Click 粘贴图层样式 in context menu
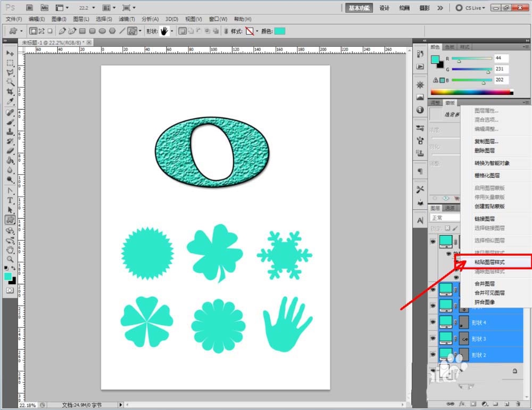Viewport: 532px width, 410px height. pos(489,263)
